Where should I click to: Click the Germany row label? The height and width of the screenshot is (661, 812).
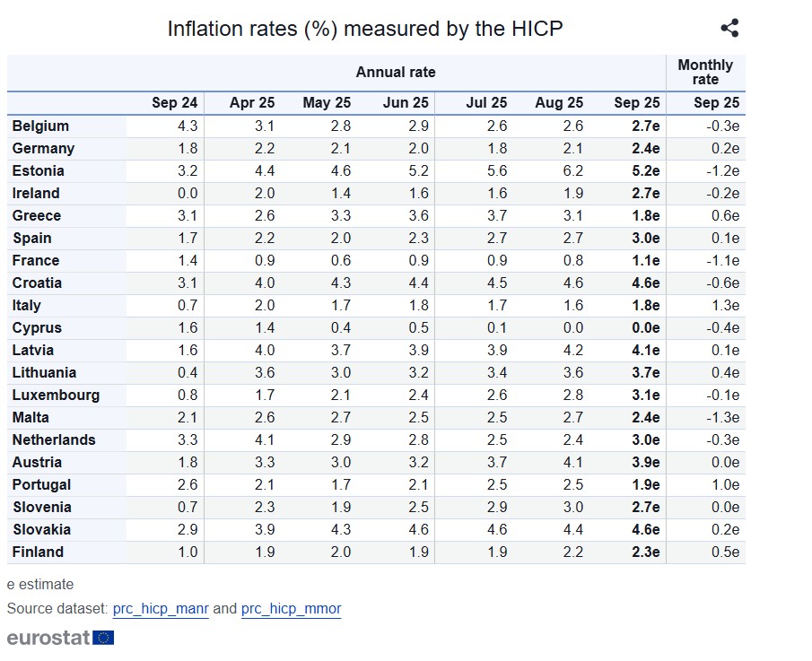point(43,149)
